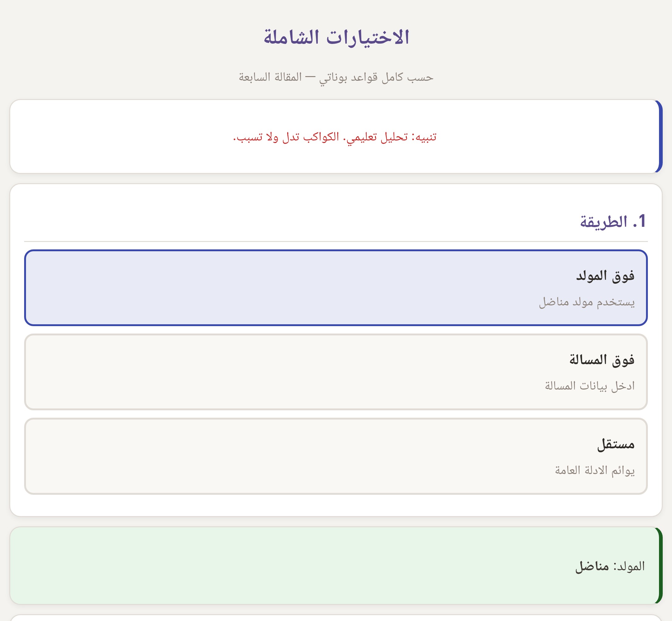Screen dimensions: 672x621
Task: Select the "فوق المولد" method option
Action: pos(336,288)
